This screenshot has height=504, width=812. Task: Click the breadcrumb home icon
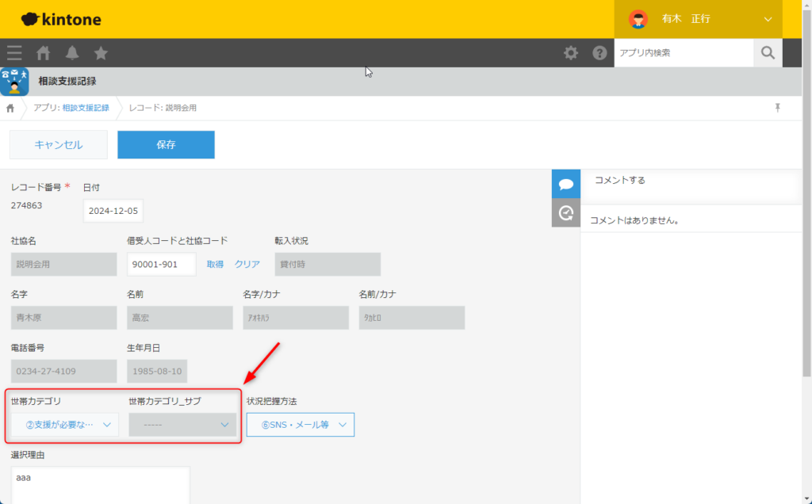(10, 108)
